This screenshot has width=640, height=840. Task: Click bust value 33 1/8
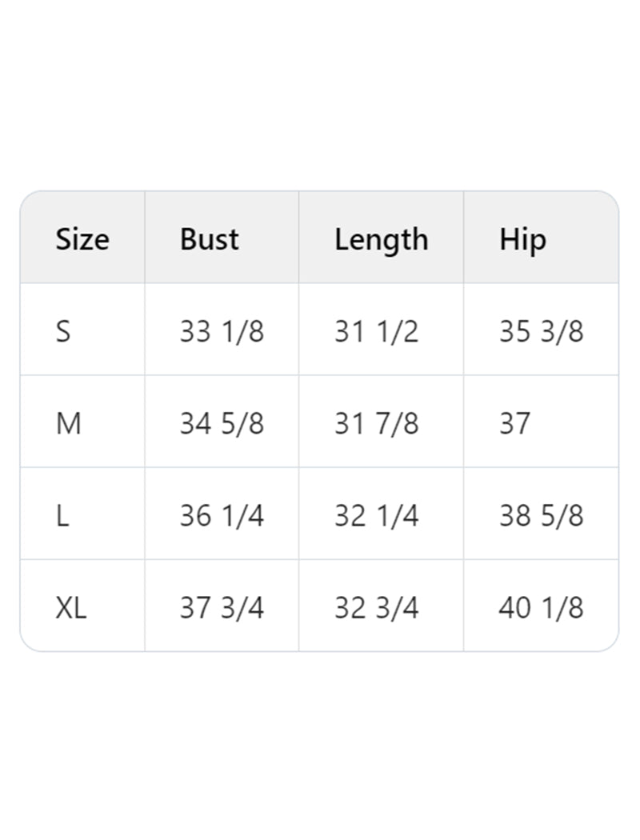(x=222, y=331)
